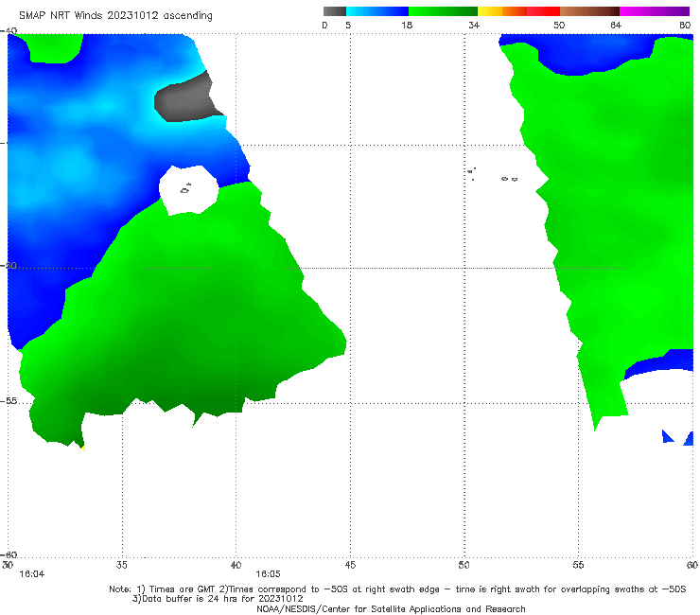Click the longitude axis label "50" at bottom

click(464, 565)
